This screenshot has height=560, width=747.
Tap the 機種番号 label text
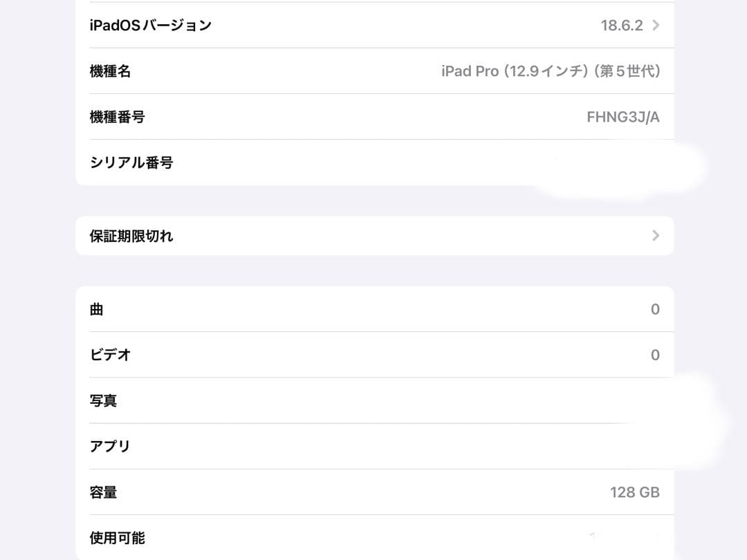tap(117, 116)
